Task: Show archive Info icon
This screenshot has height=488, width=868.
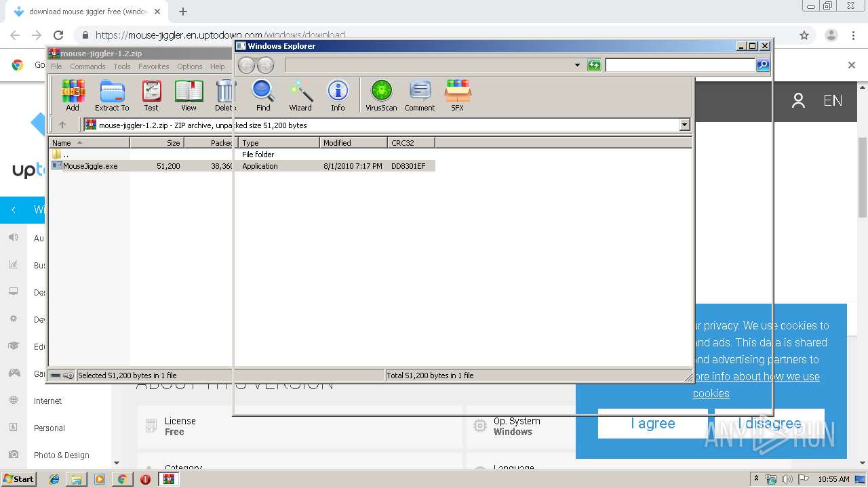Action: pyautogui.click(x=338, y=95)
